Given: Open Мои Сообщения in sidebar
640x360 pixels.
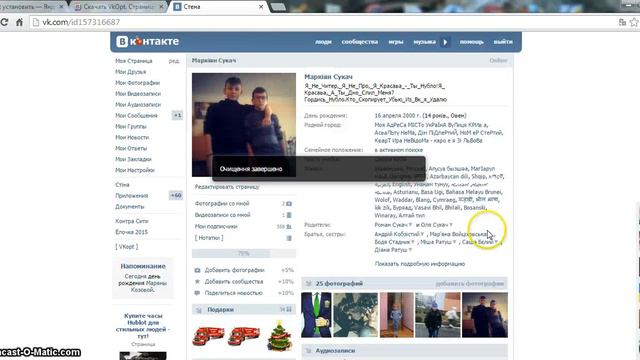Looking at the screenshot, I should pos(136,116).
